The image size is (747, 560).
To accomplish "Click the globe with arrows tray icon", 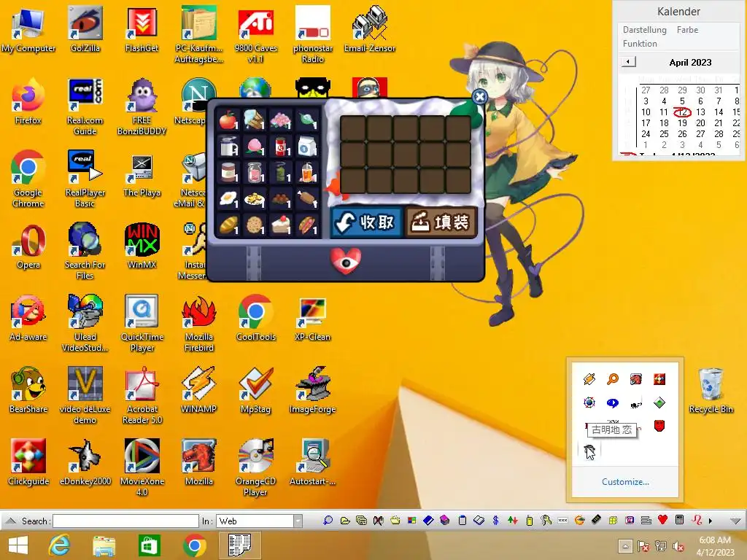I will point(589,402).
